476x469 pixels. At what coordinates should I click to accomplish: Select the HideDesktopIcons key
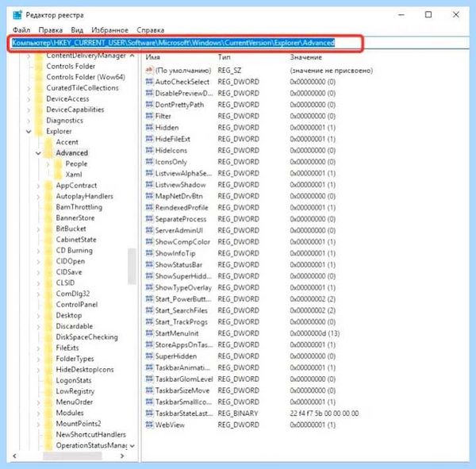(x=85, y=370)
